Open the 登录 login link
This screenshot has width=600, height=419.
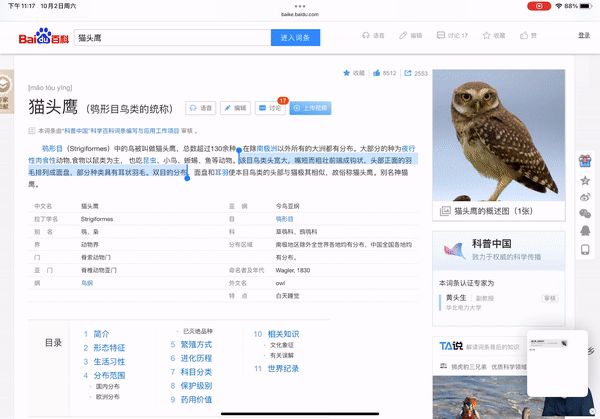(584, 35)
